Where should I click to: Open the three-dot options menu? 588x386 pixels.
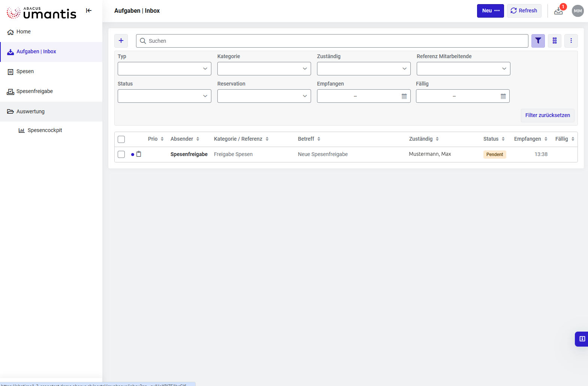571,41
